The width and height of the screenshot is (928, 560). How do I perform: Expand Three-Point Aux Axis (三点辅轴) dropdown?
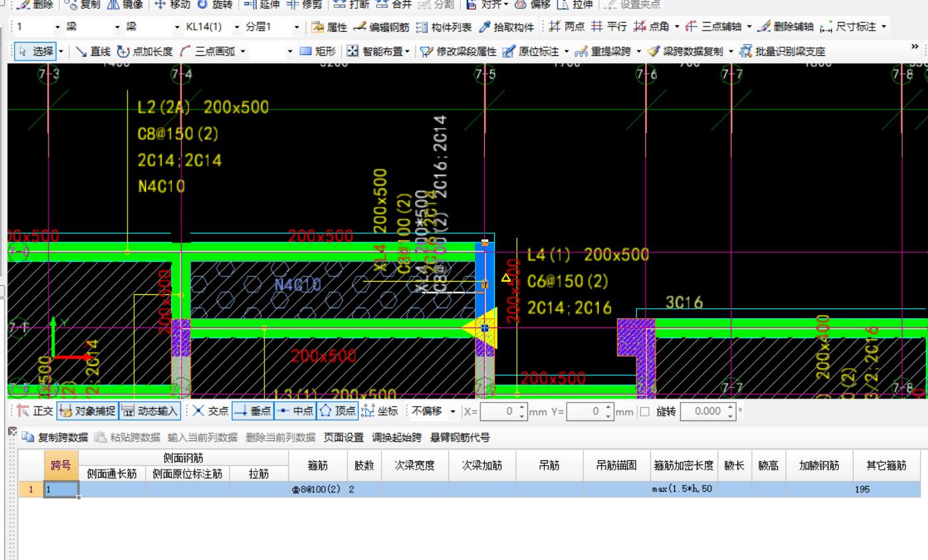click(x=749, y=27)
